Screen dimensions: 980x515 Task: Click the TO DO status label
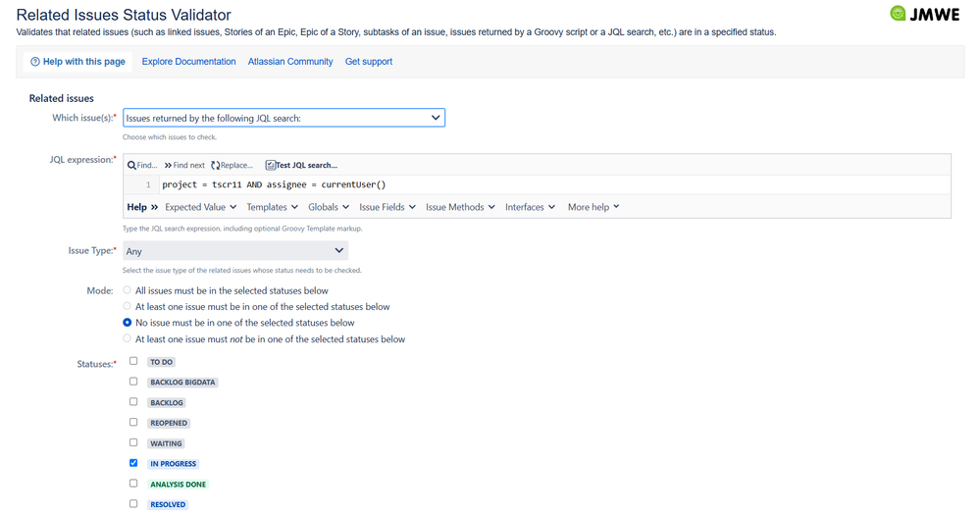pyautogui.click(x=161, y=362)
